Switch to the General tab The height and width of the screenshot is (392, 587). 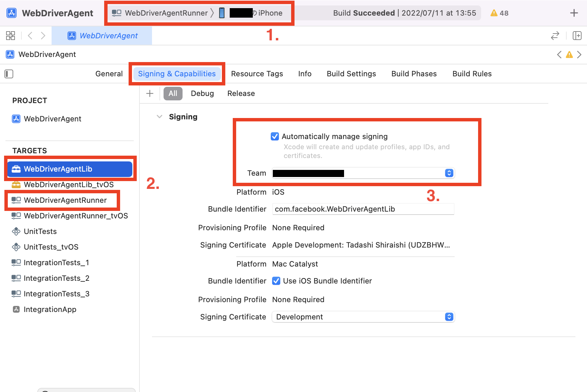pyautogui.click(x=109, y=74)
